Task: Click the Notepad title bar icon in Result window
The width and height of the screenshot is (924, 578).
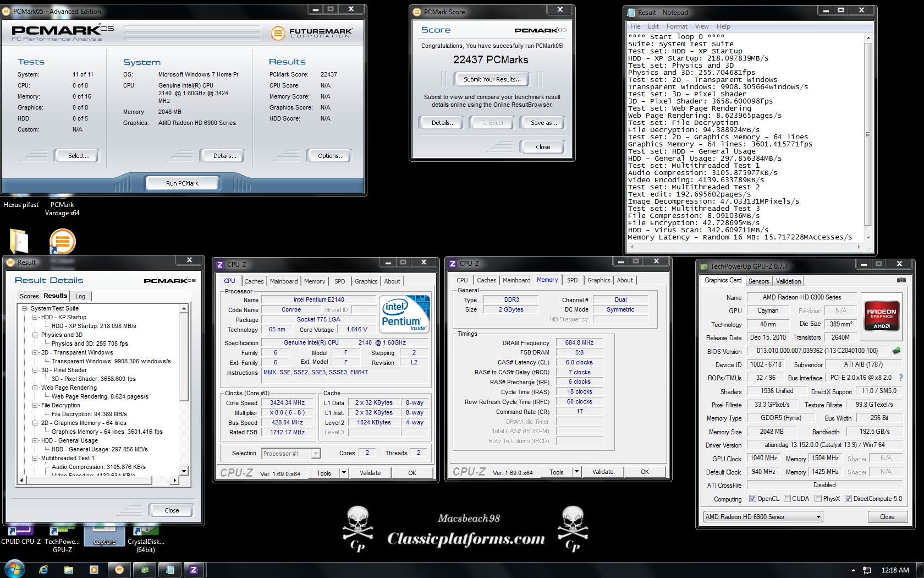Action: (631, 12)
